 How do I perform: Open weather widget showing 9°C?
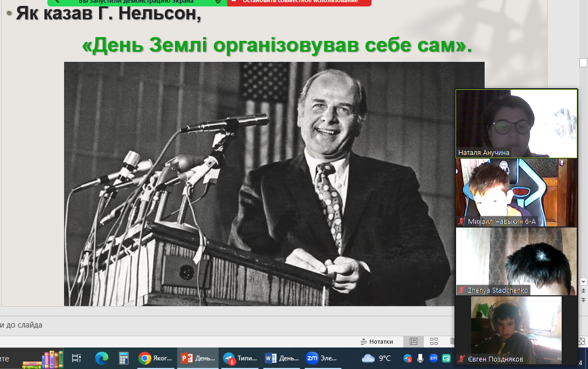376,358
